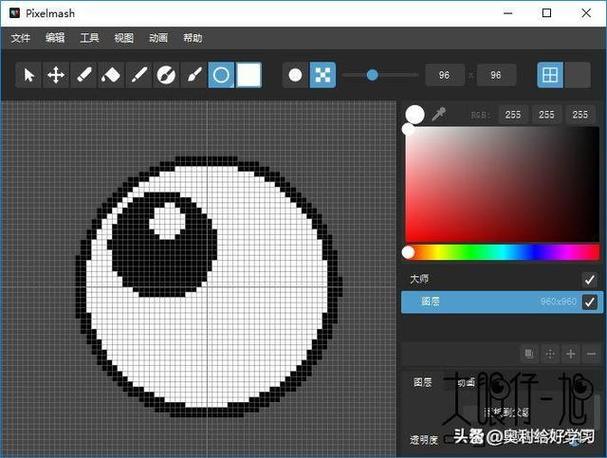
Task: Close the Pixelmash window
Action: [586, 13]
